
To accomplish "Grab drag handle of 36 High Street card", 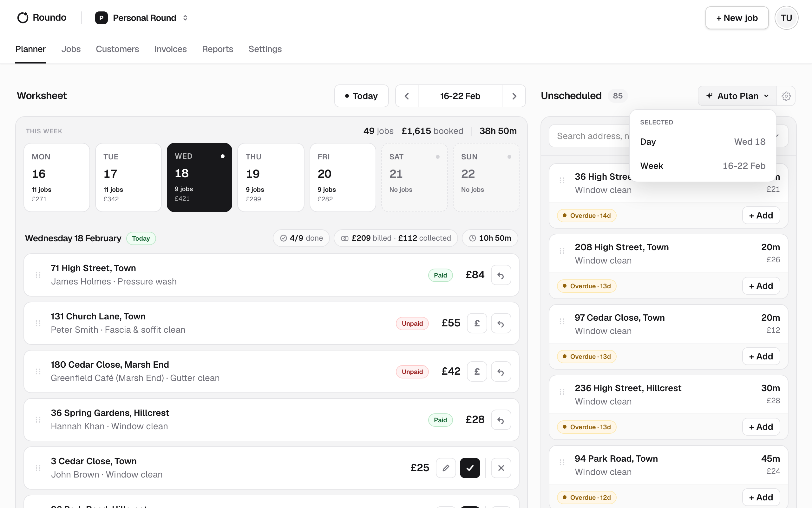I will (x=562, y=181).
